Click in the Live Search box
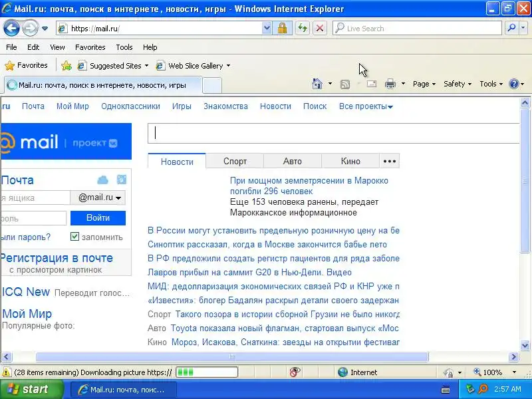The height and width of the screenshot is (399, 532). (x=418, y=28)
